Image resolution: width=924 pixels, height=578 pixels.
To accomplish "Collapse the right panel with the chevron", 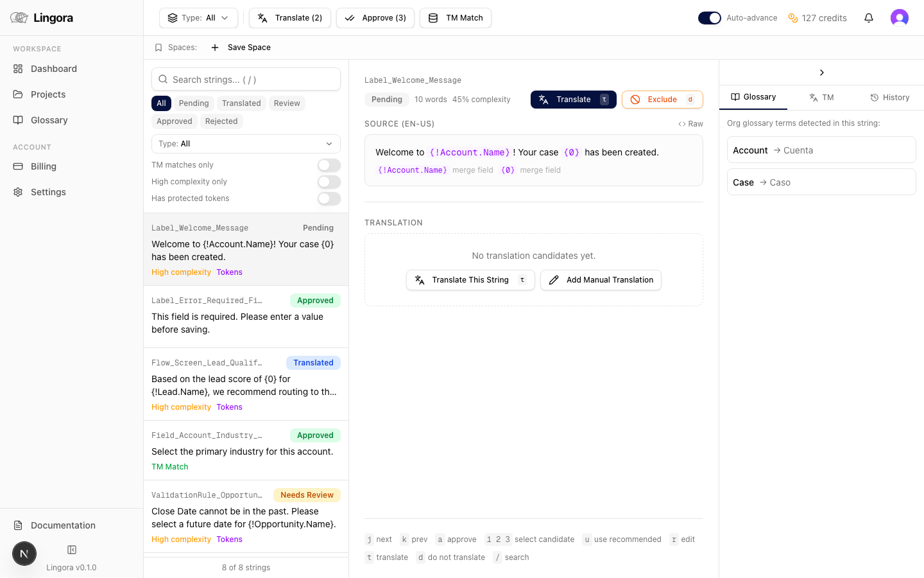I will [x=822, y=73].
